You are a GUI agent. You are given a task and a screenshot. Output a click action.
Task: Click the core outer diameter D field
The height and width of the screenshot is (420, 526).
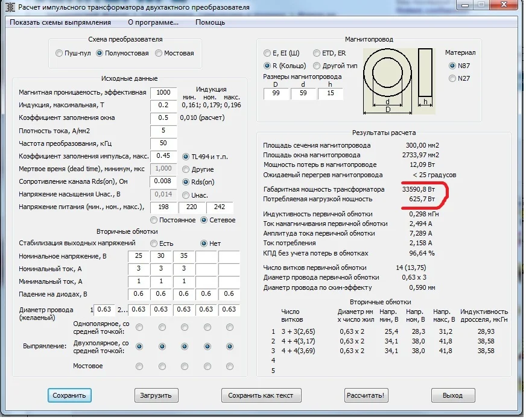coord(276,93)
